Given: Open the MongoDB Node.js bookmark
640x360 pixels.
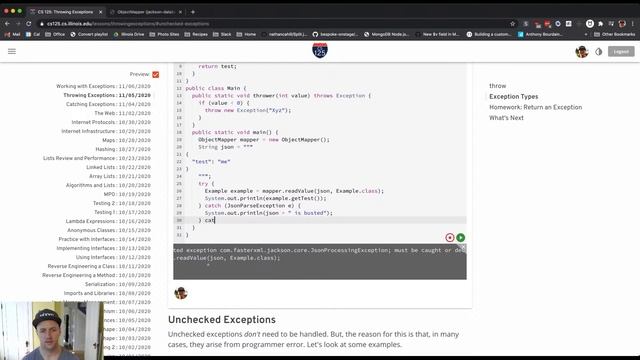Looking at the screenshot, I should pyautogui.click(x=387, y=34).
